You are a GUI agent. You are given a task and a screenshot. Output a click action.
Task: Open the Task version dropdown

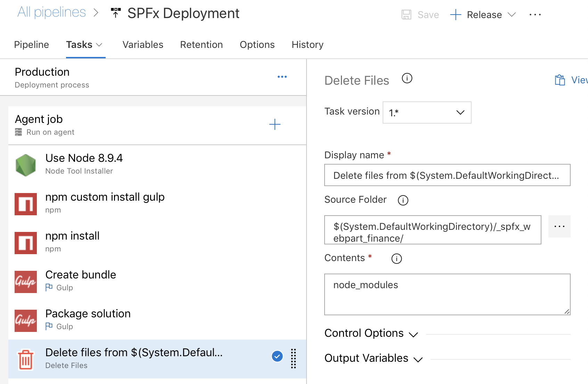click(x=426, y=112)
